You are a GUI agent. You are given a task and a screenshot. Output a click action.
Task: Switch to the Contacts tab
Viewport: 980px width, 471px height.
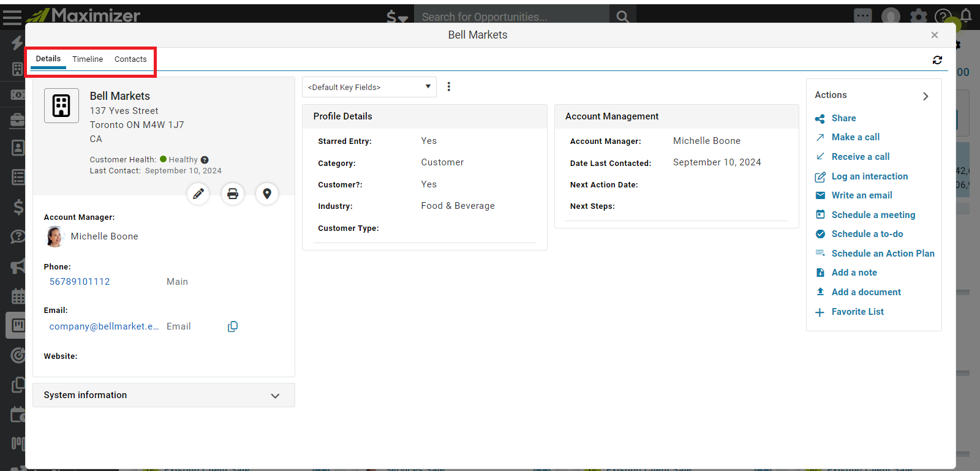point(130,59)
